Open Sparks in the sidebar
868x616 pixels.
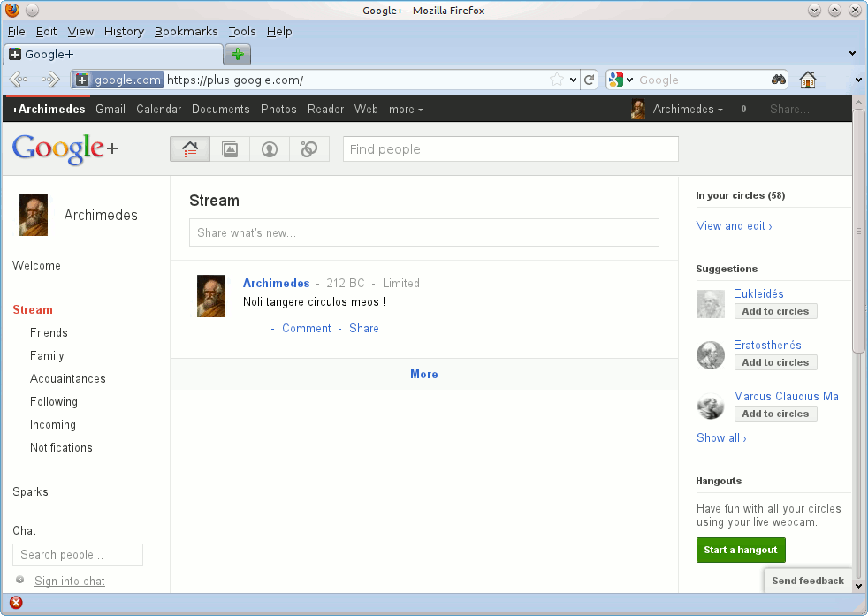click(x=30, y=492)
